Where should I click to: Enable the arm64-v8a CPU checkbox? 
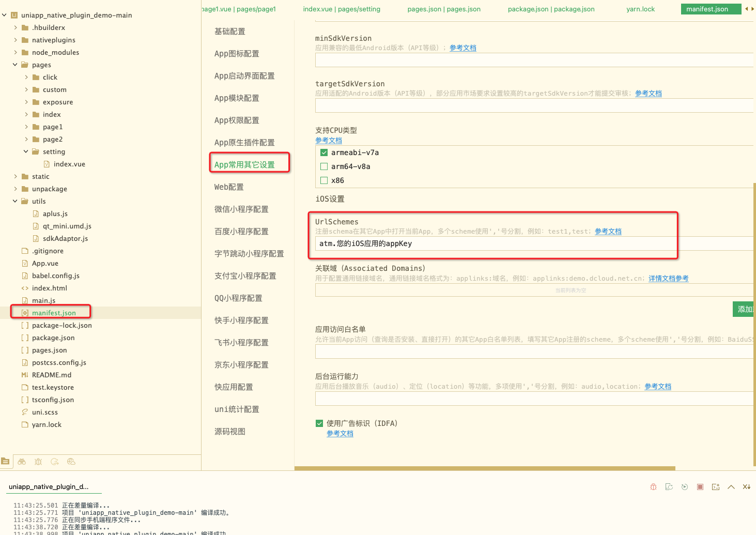324,166
